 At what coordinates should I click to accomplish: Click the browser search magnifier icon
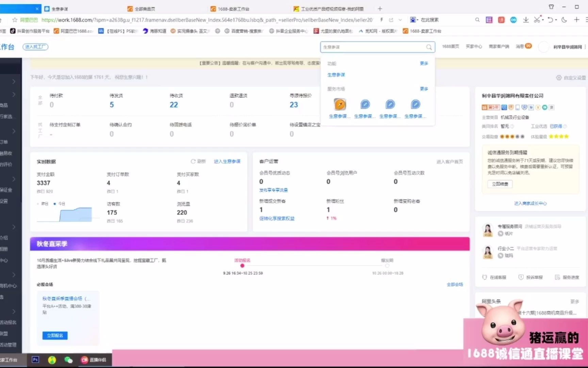tap(477, 20)
